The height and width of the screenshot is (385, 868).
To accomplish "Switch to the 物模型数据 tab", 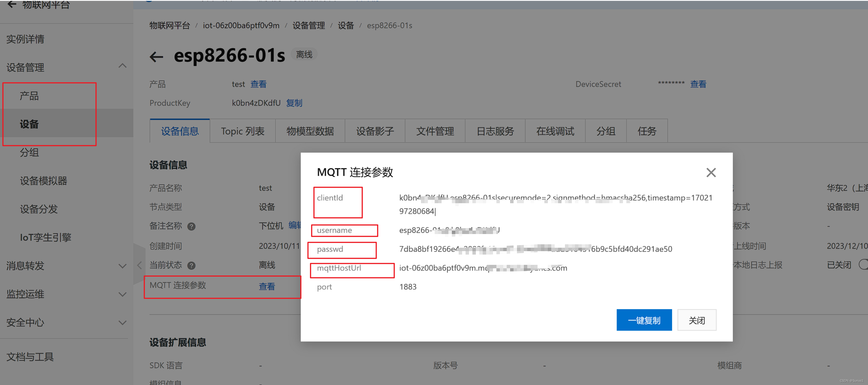I will point(310,131).
